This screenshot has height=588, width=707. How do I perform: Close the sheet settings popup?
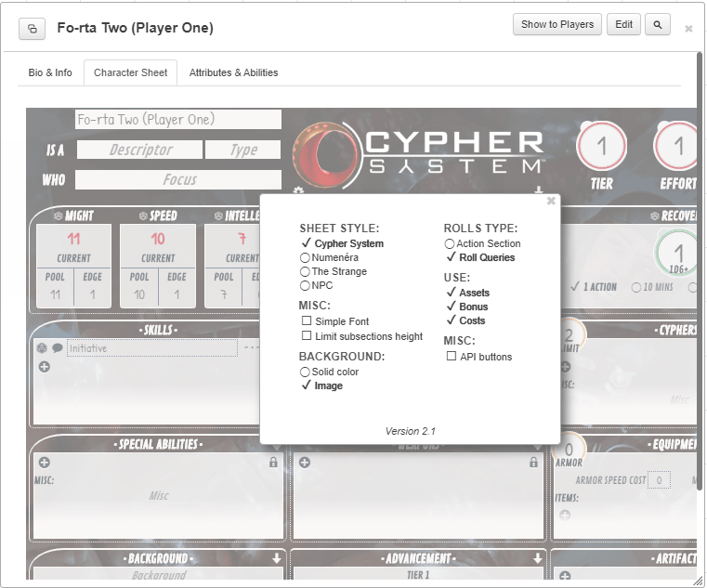coord(551,201)
